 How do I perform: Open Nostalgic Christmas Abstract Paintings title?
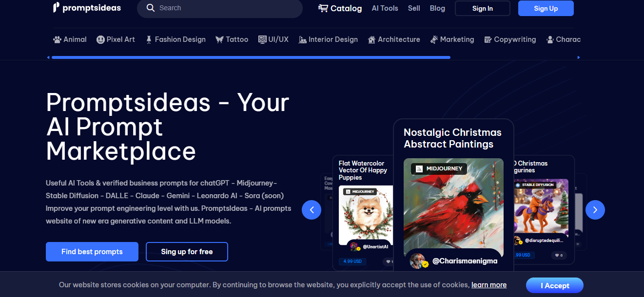452,138
